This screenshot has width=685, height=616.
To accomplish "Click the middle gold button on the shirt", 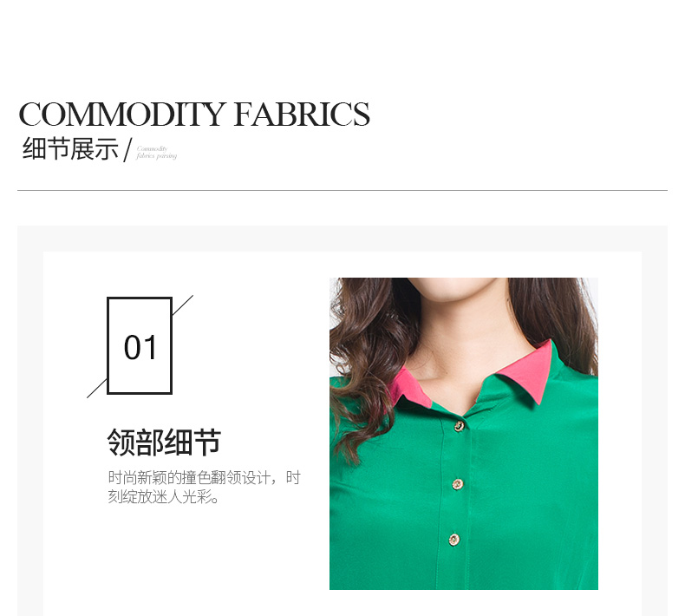I will click(457, 484).
